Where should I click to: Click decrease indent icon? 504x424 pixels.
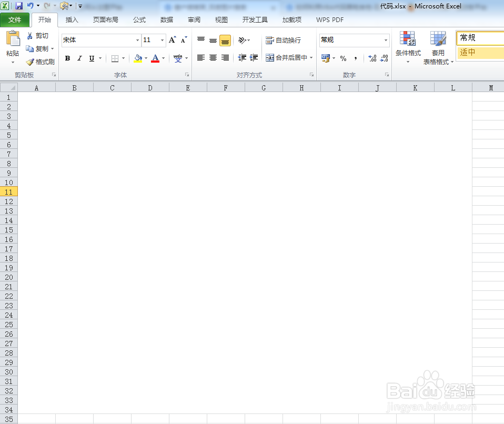[242, 58]
